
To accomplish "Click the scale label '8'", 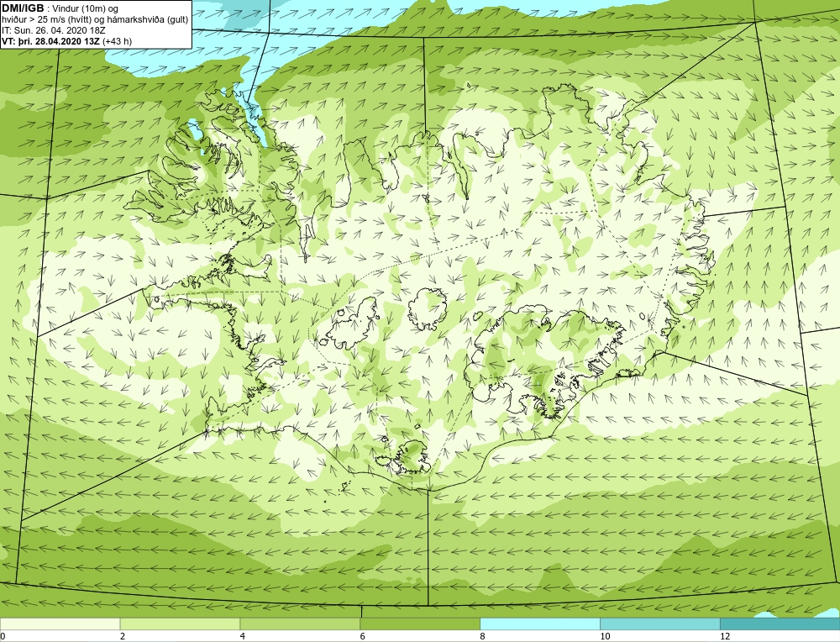I will point(483,636).
